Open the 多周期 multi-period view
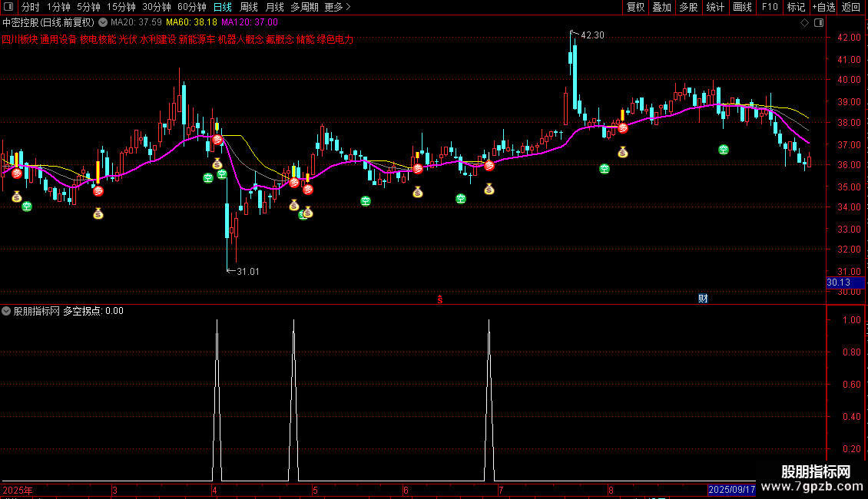Screen dimensions: 868x499 click(x=304, y=7)
